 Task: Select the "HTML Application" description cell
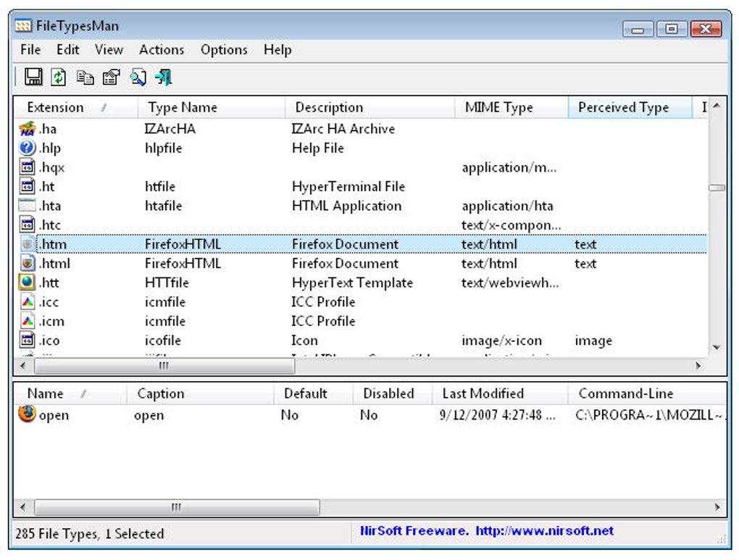pos(346,206)
